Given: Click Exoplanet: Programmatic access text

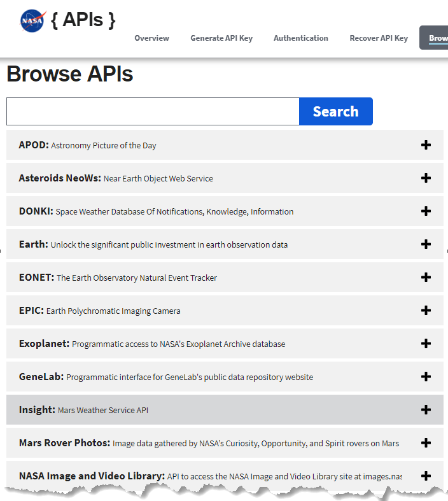Looking at the screenshot, I should tap(152, 344).
